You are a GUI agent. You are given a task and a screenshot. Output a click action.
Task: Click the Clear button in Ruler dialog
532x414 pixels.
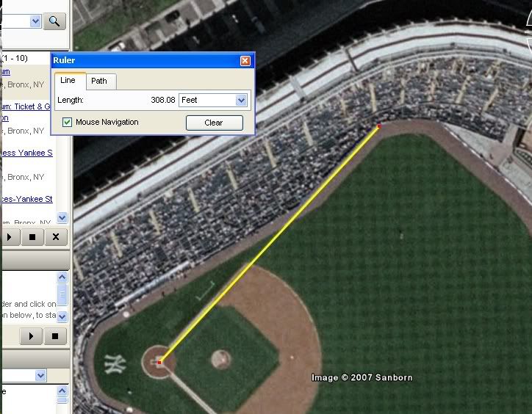tap(215, 123)
